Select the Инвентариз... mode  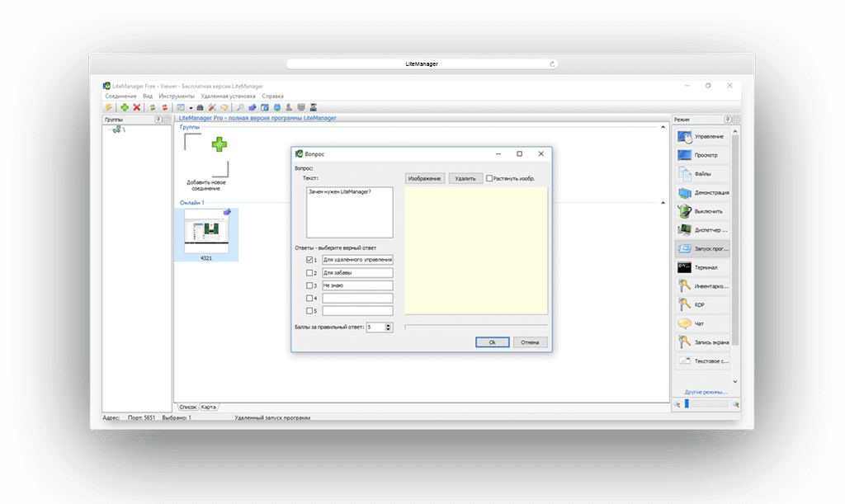point(703,286)
